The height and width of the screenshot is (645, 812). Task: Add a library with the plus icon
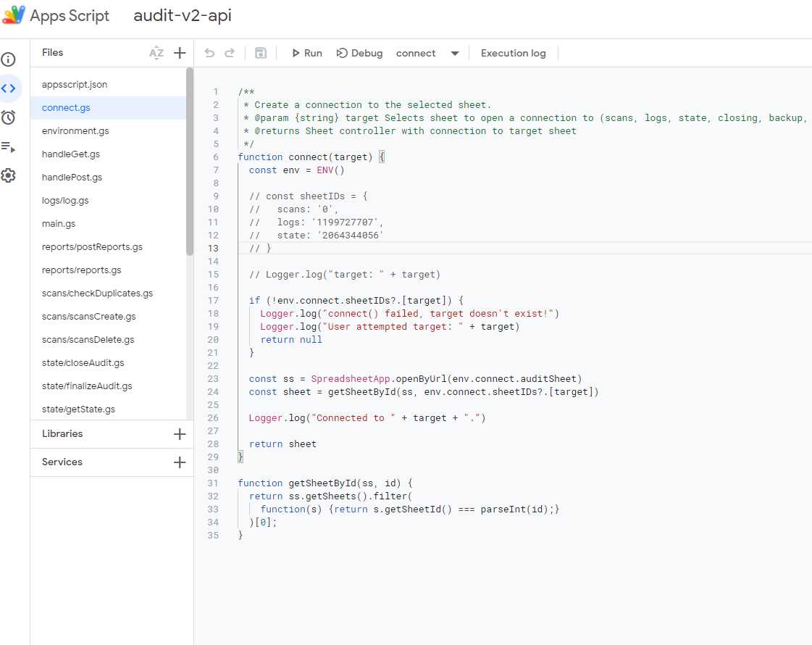pyautogui.click(x=180, y=434)
